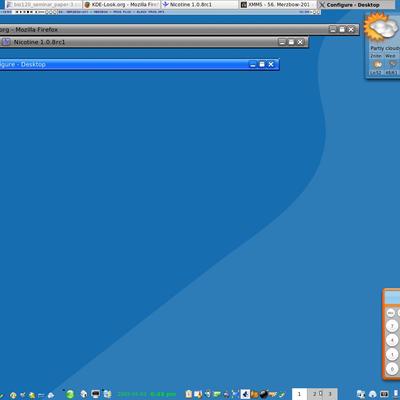The image size is (400, 400).
Task: Maximize the Nicotine 1.0.8rc1 window
Action: (291, 42)
